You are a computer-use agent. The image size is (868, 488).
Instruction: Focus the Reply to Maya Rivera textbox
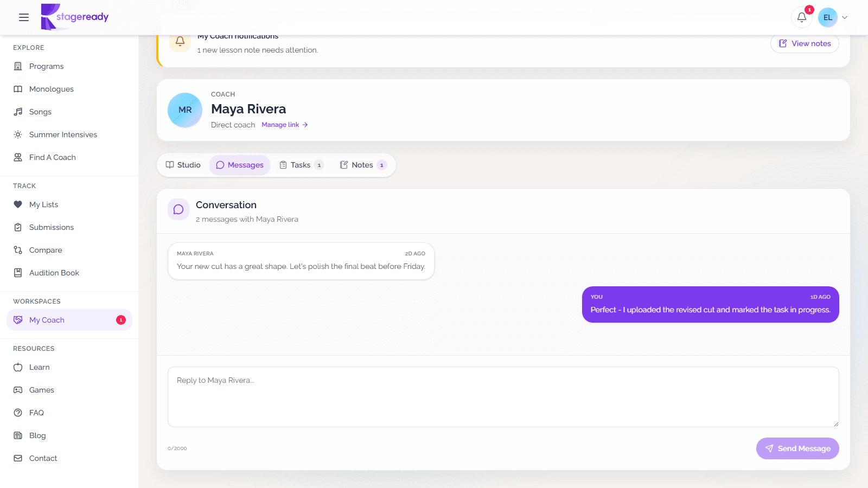tap(503, 397)
